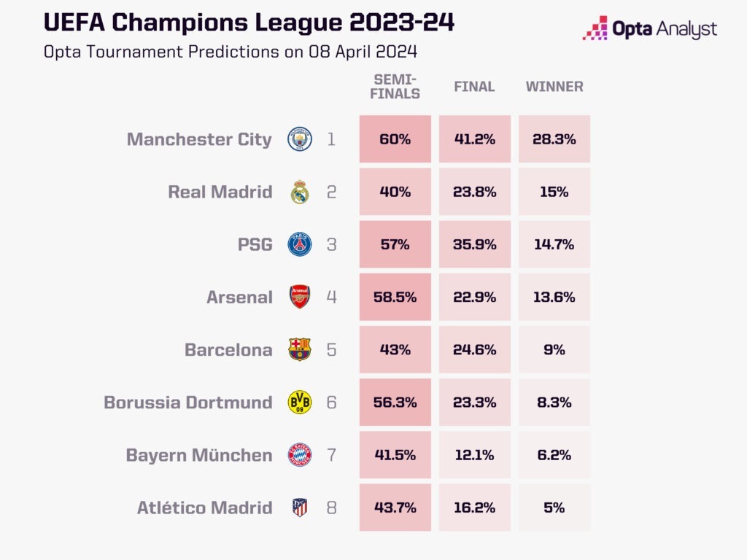Select the Barcelona club crest
747x560 pixels.
click(300, 349)
